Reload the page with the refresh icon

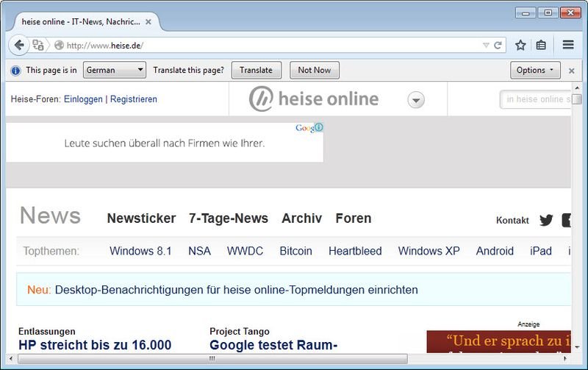(x=498, y=45)
